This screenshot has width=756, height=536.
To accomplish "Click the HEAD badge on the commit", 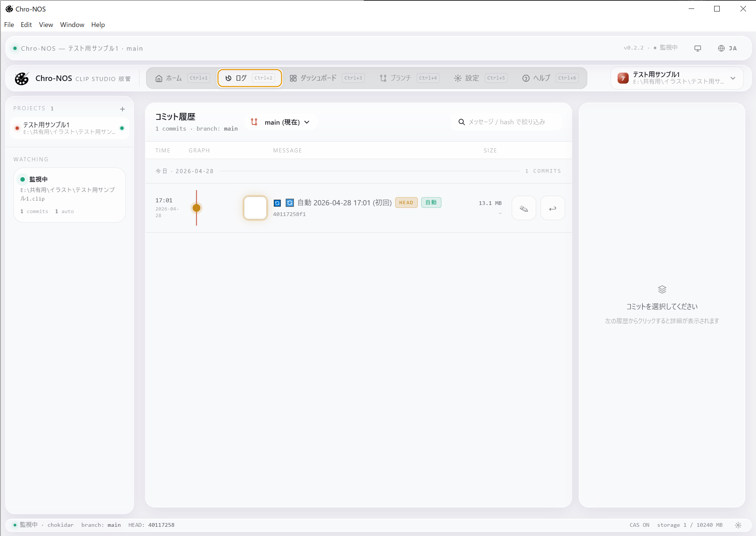I will 406,203.
